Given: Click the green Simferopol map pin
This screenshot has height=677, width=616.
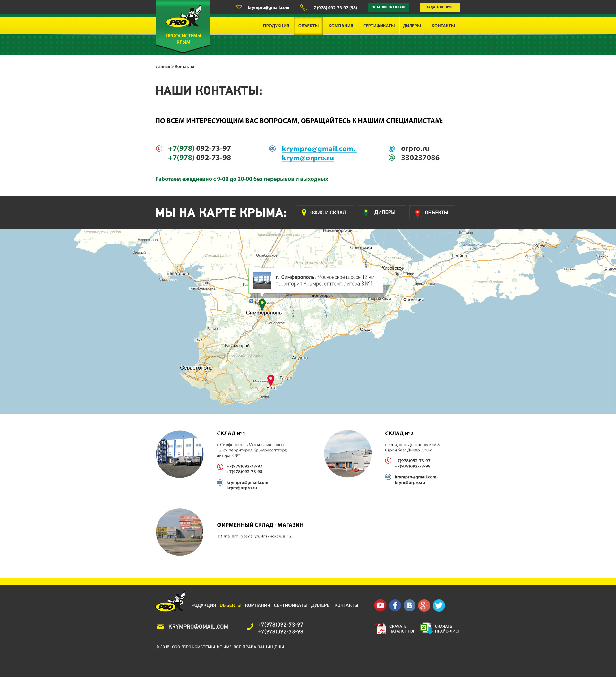Looking at the screenshot, I should click(262, 304).
